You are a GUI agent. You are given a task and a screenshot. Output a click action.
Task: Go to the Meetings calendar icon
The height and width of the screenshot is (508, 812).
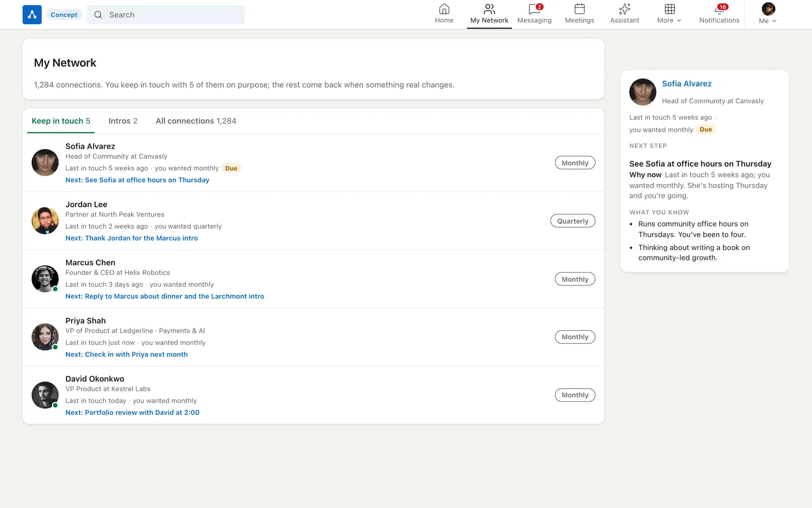pyautogui.click(x=580, y=14)
